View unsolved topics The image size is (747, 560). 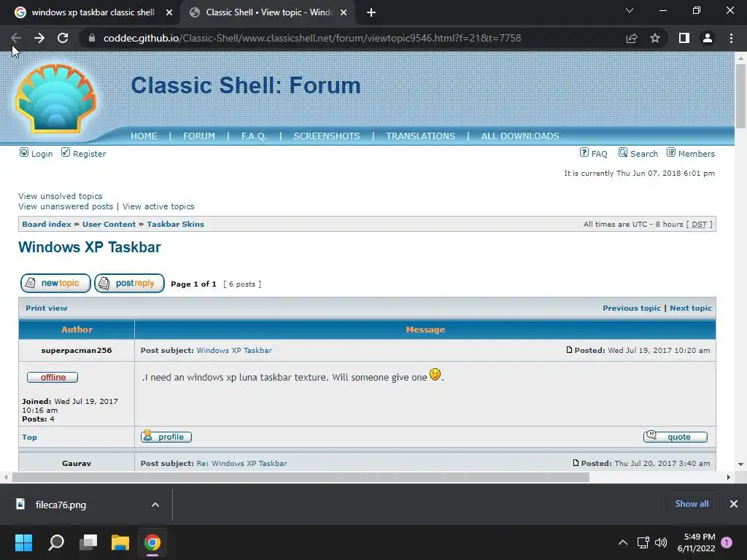[x=61, y=196]
